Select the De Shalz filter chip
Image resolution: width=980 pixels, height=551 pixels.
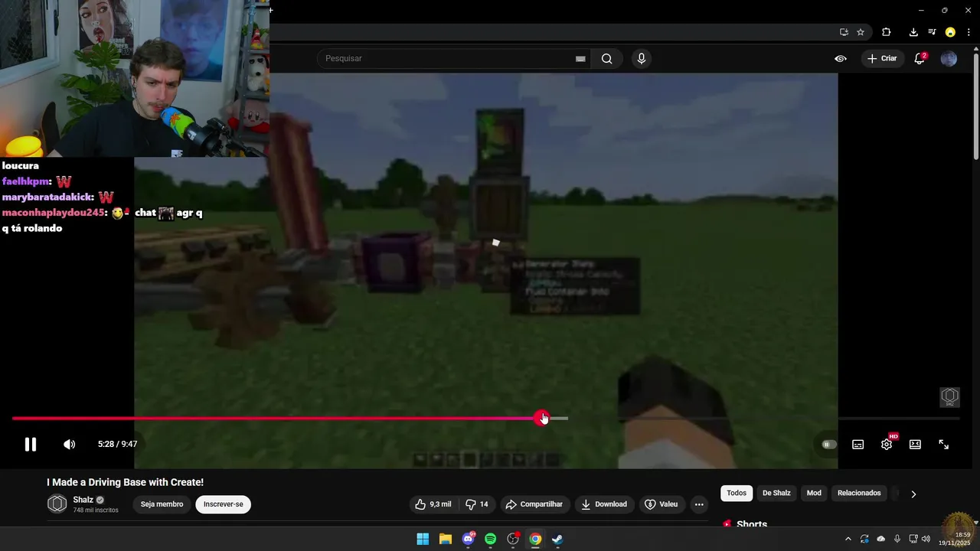(x=776, y=493)
